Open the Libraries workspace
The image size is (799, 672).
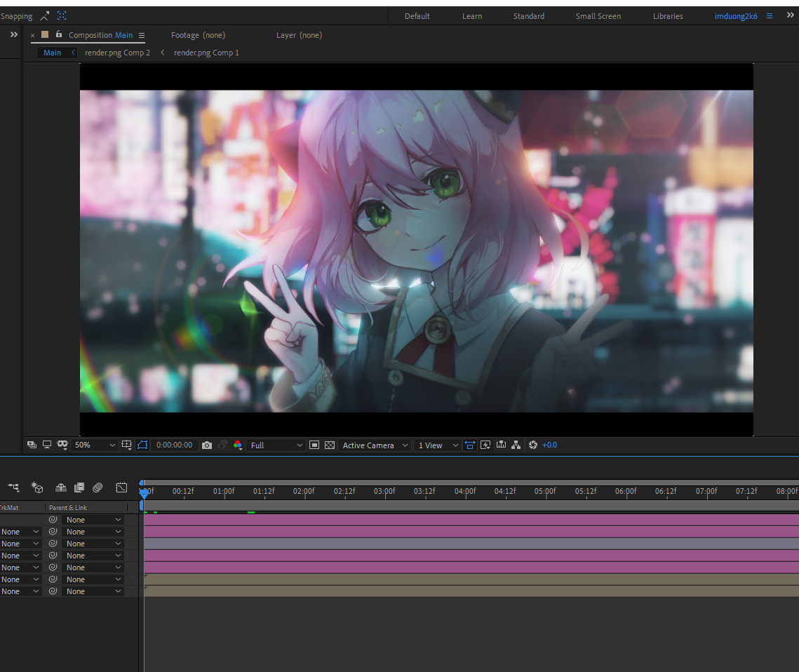pyautogui.click(x=667, y=15)
